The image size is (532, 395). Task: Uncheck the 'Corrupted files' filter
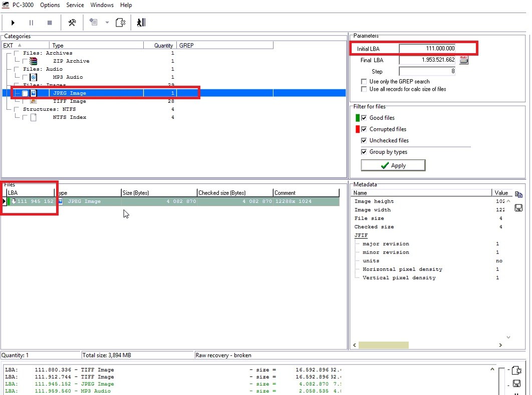[x=364, y=129]
